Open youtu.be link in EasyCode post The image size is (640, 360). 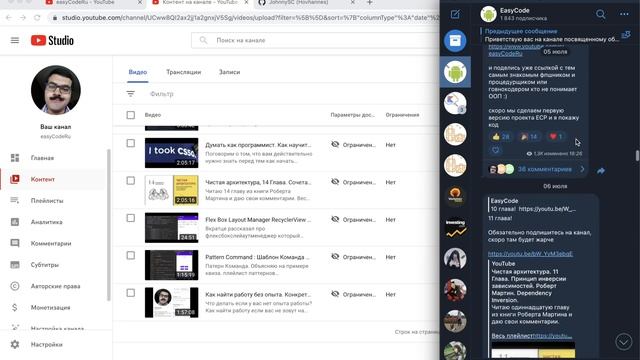531,254
